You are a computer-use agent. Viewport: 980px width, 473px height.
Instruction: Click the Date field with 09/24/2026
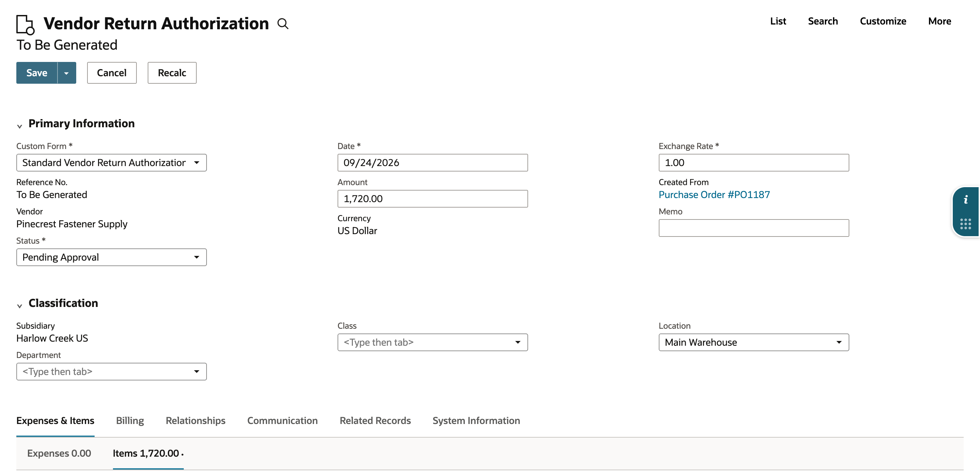[432, 162]
